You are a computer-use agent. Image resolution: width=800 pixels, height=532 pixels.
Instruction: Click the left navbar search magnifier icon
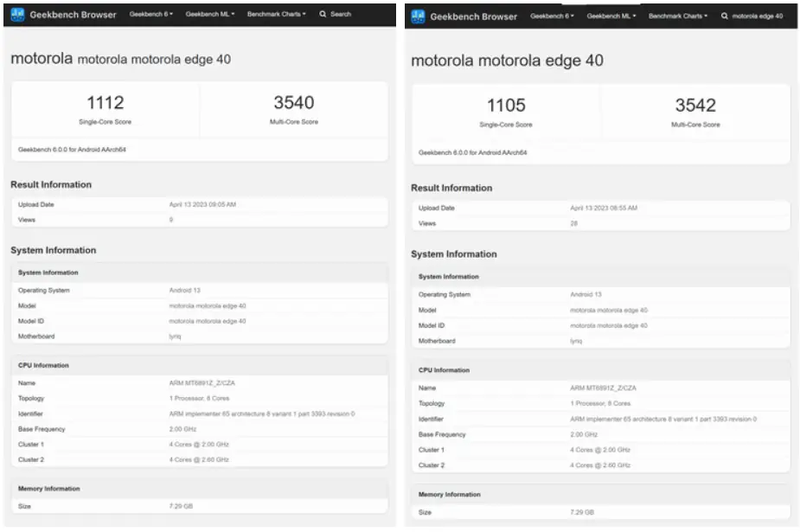pyautogui.click(x=323, y=15)
